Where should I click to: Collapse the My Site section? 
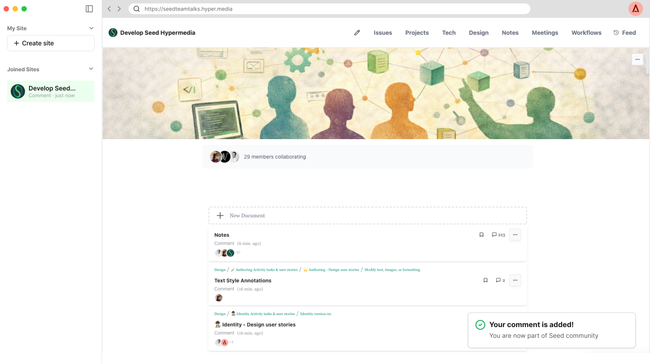(91, 28)
